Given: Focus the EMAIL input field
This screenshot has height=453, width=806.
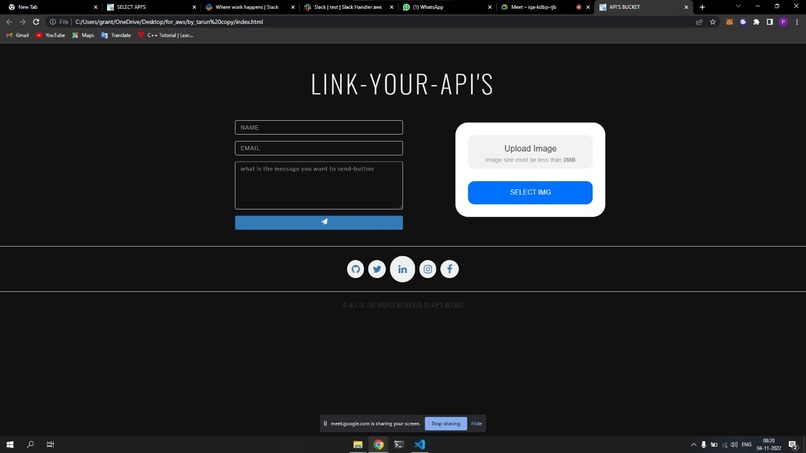Looking at the screenshot, I should click(x=319, y=148).
